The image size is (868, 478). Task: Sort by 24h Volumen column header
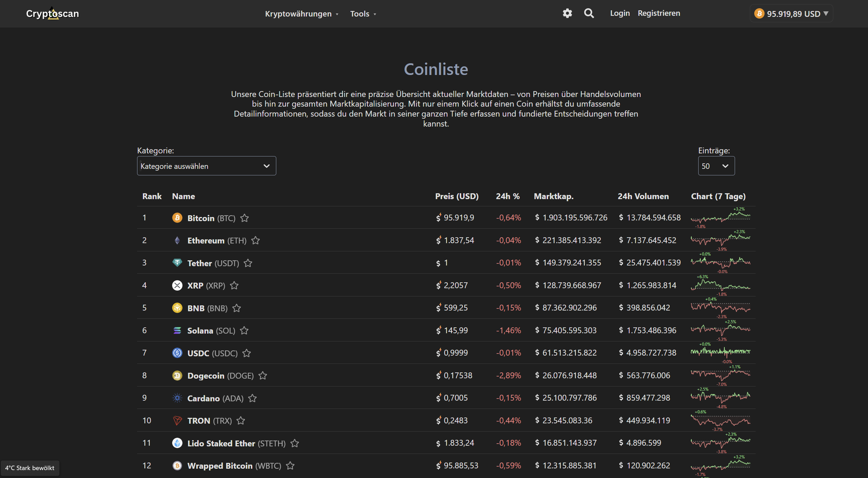coord(643,196)
